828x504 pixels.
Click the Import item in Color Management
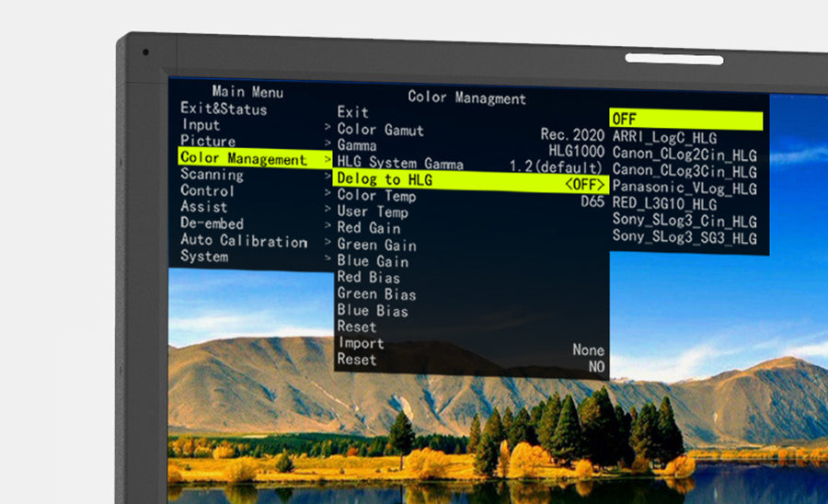click(361, 343)
